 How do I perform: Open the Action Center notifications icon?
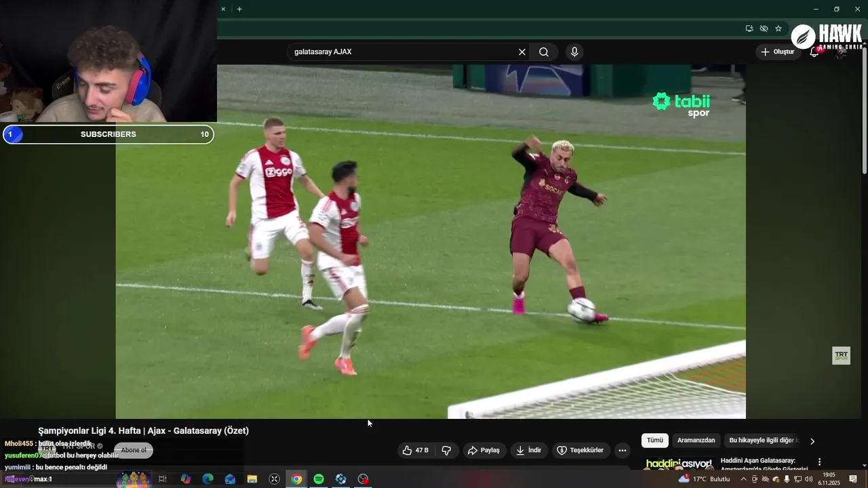coord(853,479)
